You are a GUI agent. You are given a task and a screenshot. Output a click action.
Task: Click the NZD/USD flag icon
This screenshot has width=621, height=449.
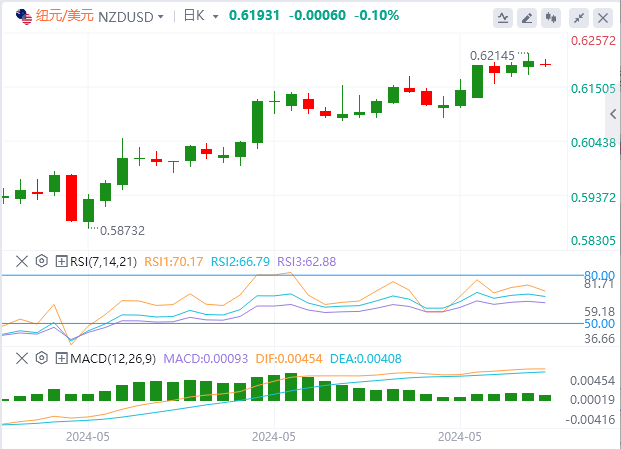click(x=24, y=17)
